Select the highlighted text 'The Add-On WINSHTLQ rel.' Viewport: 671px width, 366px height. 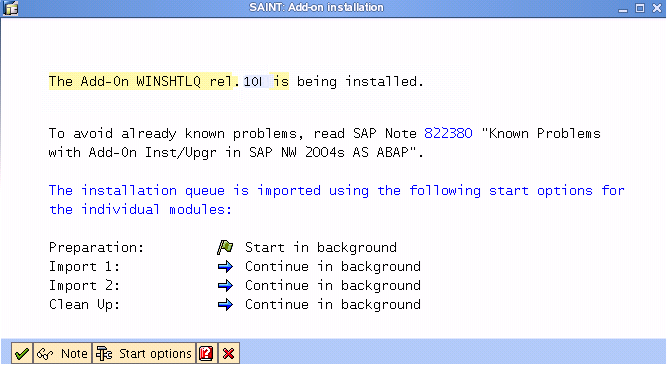tap(144, 81)
